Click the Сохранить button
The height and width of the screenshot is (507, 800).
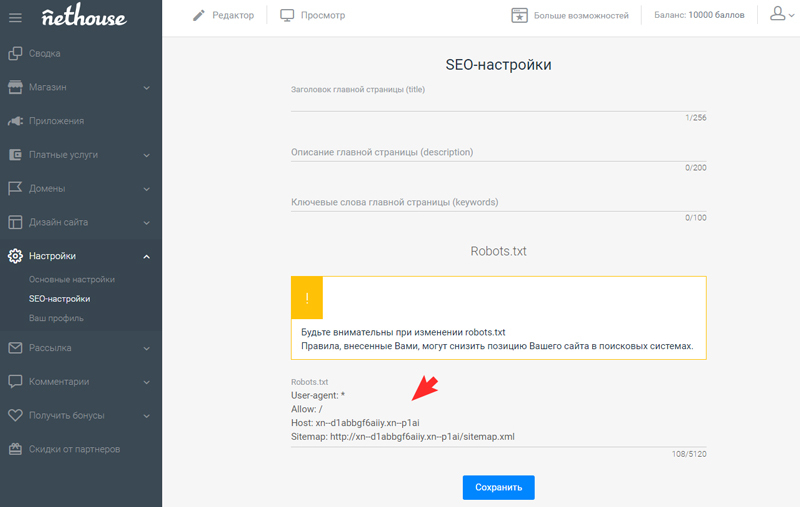pyautogui.click(x=498, y=488)
